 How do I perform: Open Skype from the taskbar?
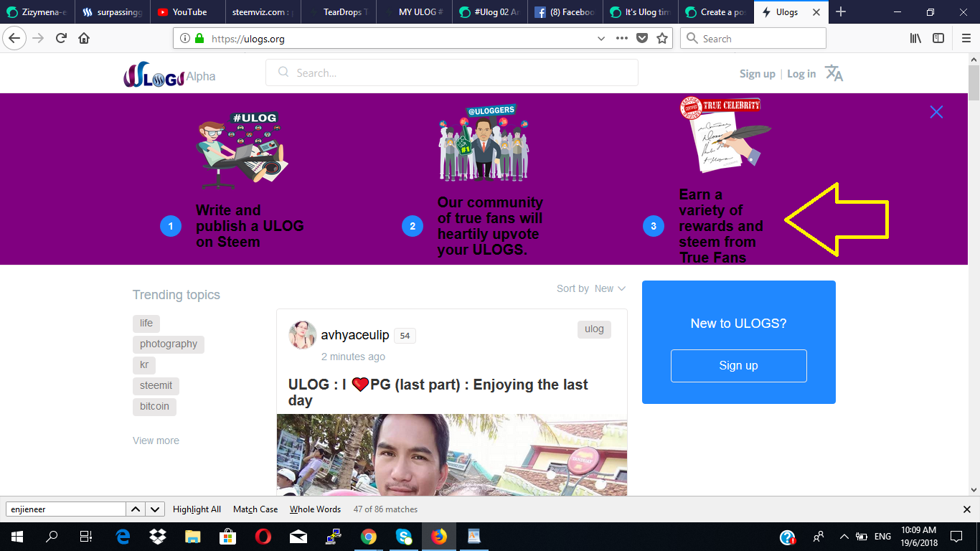click(x=404, y=536)
